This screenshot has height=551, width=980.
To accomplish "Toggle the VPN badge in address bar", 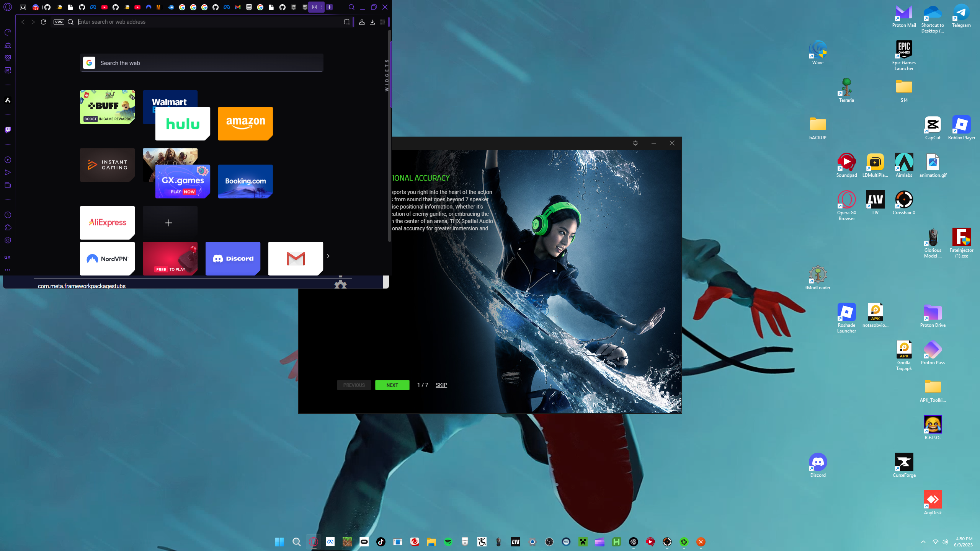I will 59,22.
